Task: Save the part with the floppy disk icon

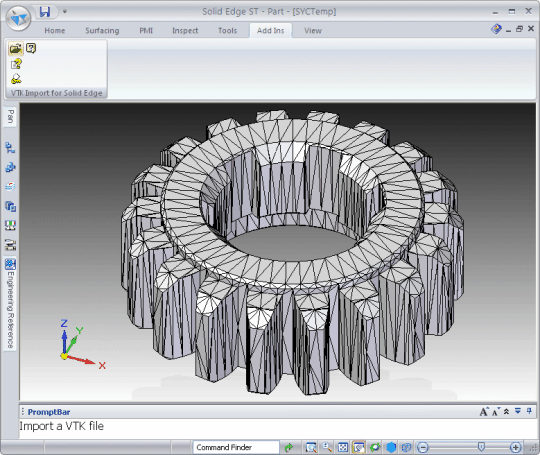Action: [x=45, y=12]
